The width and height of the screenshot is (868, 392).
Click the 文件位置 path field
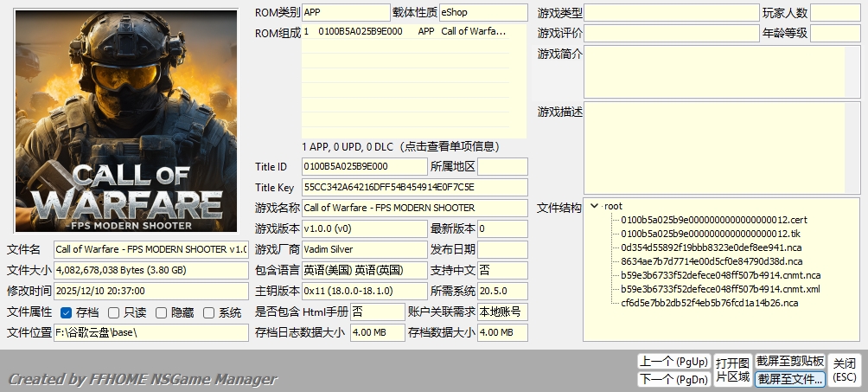[150, 333]
